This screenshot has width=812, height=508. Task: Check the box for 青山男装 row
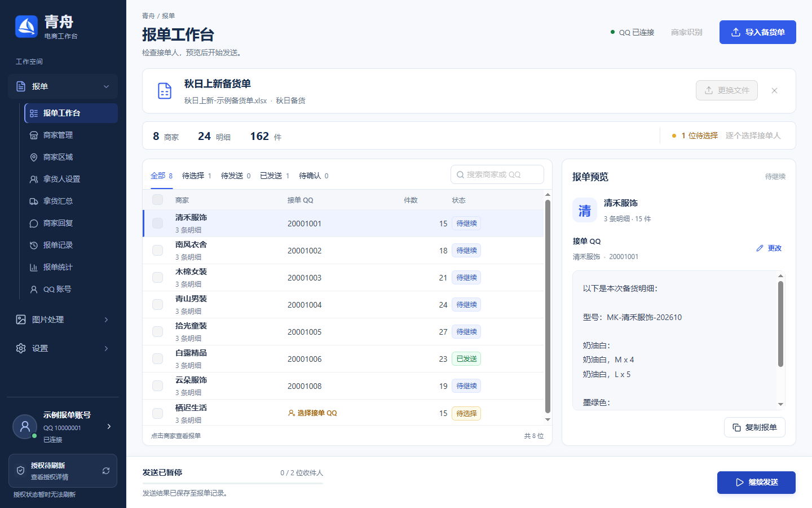point(158,305)
